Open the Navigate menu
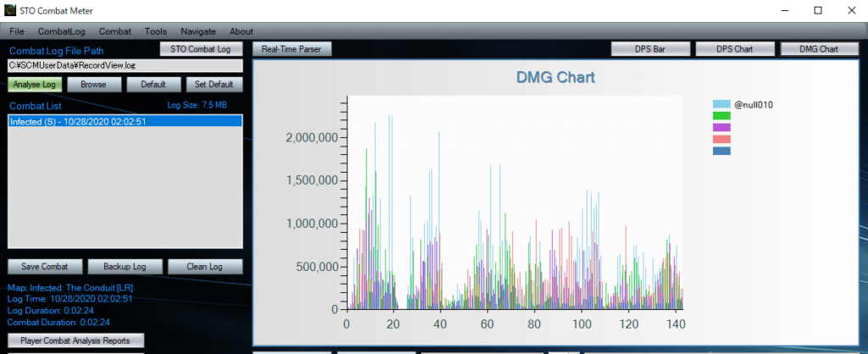 [198, 31]
